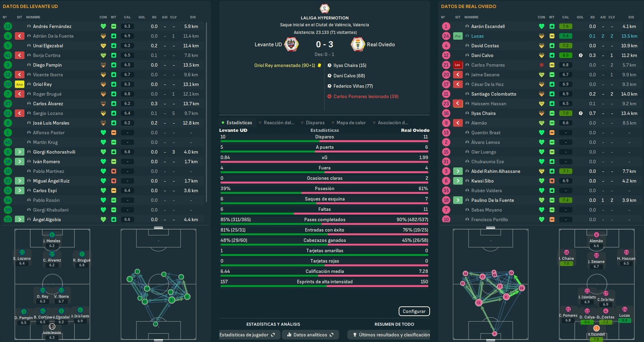Sort Real Oviedo table by CLV column
Image resolution: width=644 pixels, height=342 pixels.
(x=611, y=17)
